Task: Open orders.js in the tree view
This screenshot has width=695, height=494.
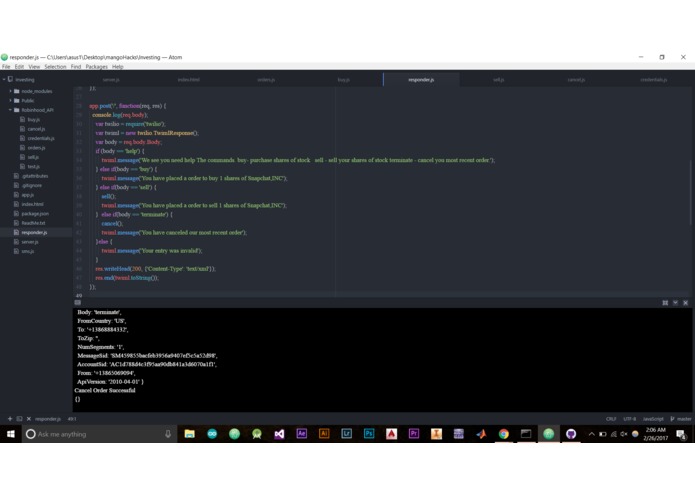Action: pos(36,148)
